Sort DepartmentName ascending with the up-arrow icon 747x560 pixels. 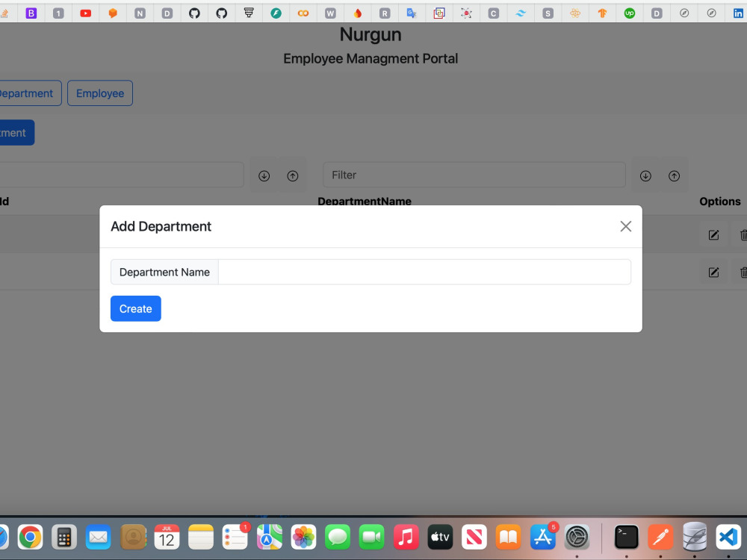pos(674,175)
